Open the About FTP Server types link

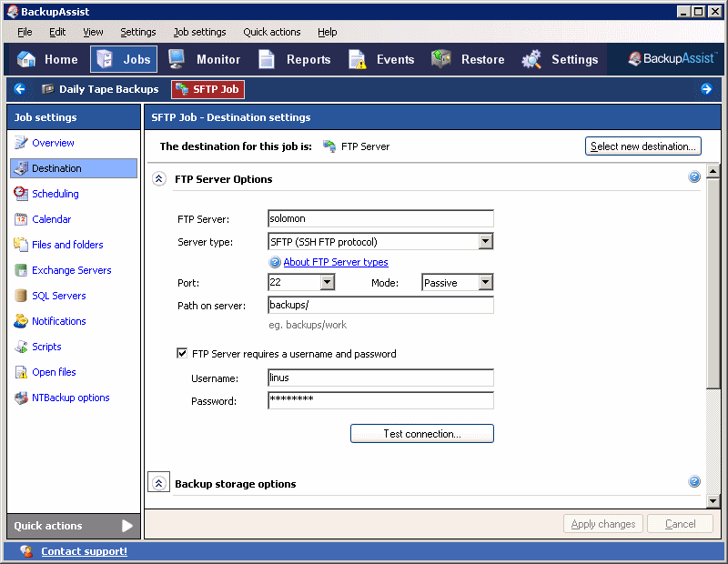tap(336, 262)
